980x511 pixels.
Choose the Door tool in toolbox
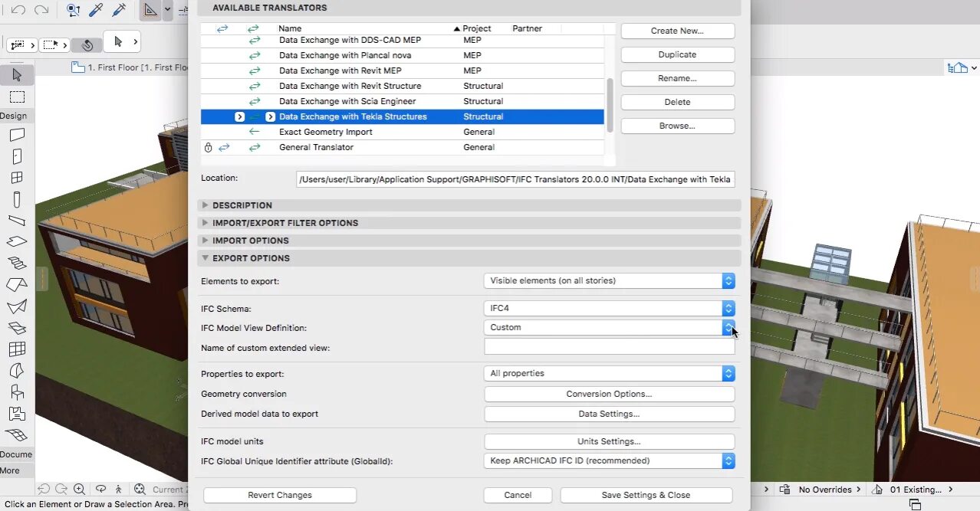17,156
